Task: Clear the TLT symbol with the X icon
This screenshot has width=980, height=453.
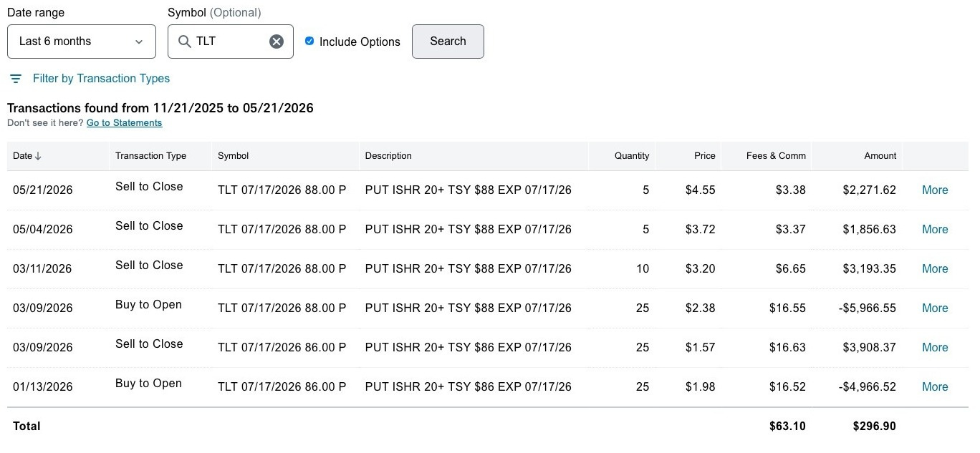Action: point(277,42)
